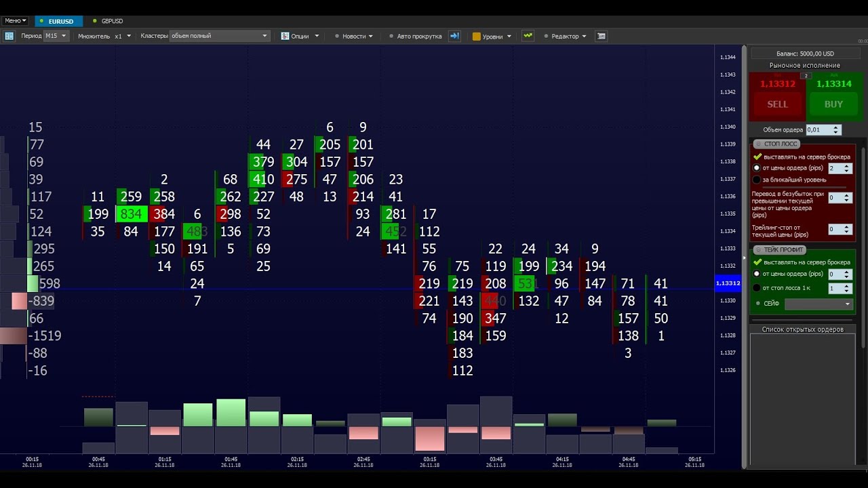Expand the Уровни dropdown arrow
This screenshot has width=868, height=488.
point(509,37)
